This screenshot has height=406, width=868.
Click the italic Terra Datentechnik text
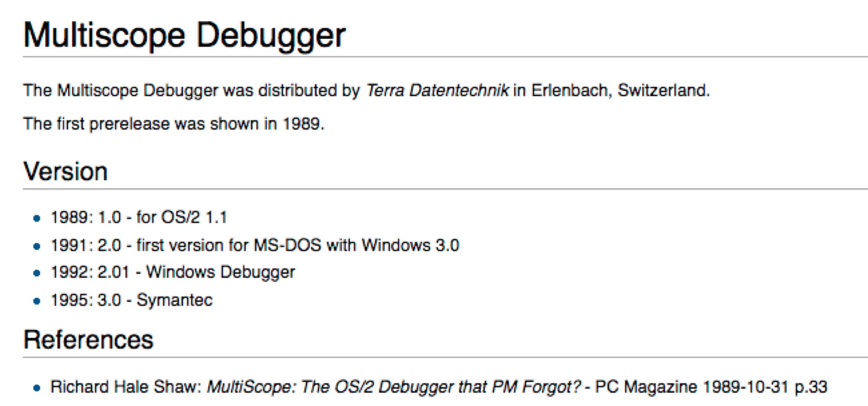point(438,90)
